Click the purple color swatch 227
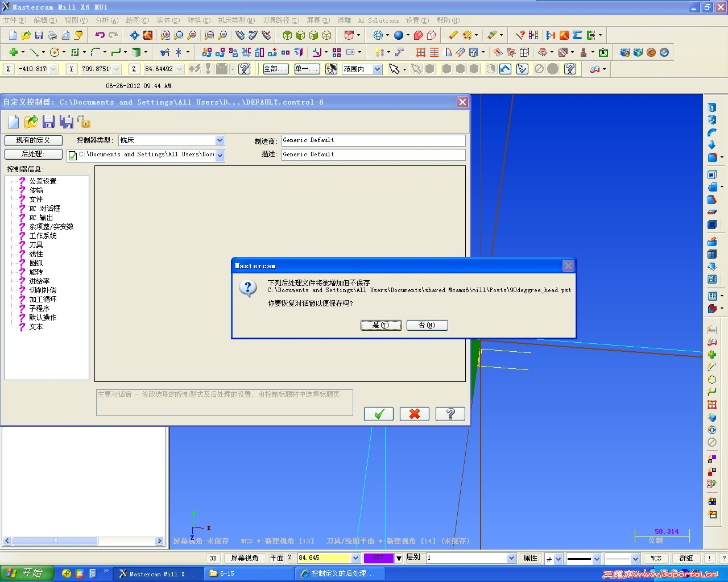728x582 pixels. (378, 558)
